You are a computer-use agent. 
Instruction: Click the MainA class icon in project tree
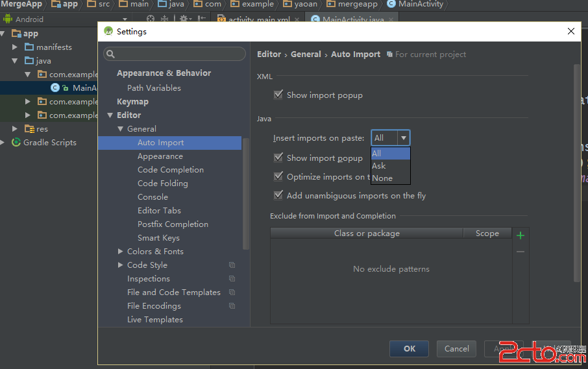tap(55, 88)
